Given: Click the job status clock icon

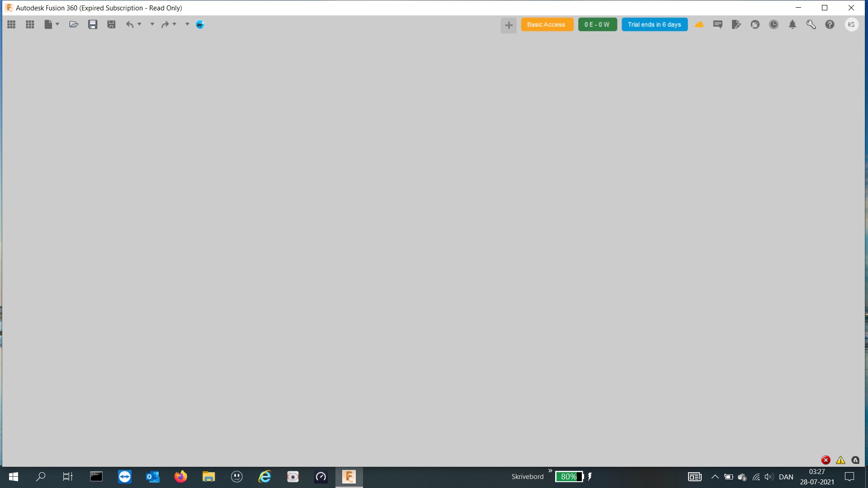Looking at the screenshot, I should [774, 24].
